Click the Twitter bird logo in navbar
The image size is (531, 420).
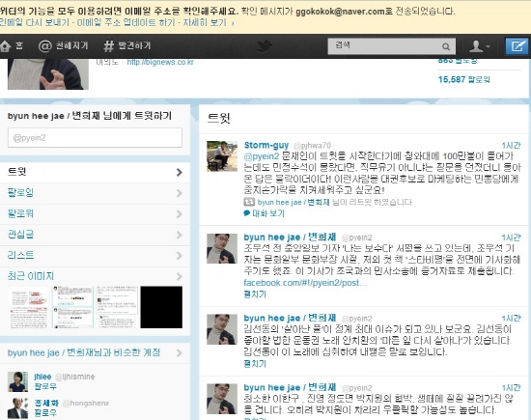point(264,46)
